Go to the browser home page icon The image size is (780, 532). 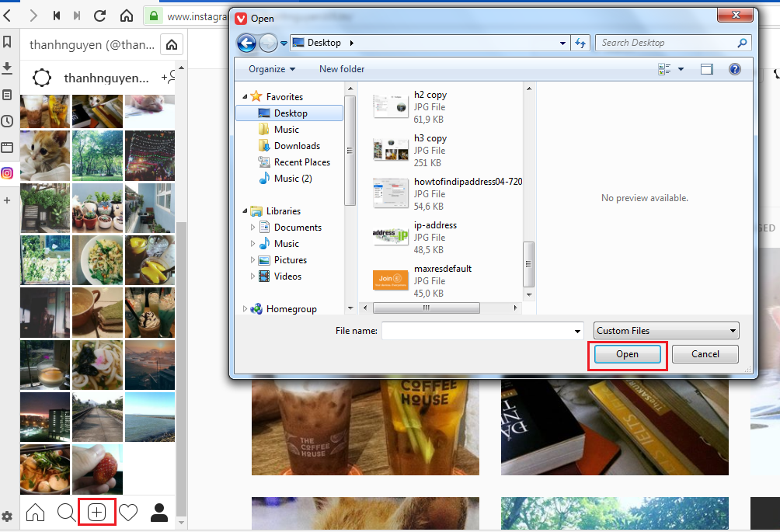[x=127, y=16]
